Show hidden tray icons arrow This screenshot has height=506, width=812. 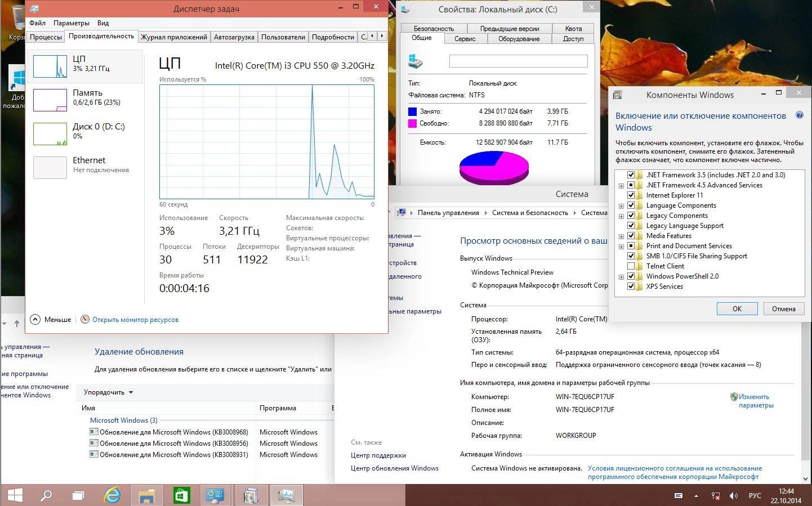pos(696,496)
